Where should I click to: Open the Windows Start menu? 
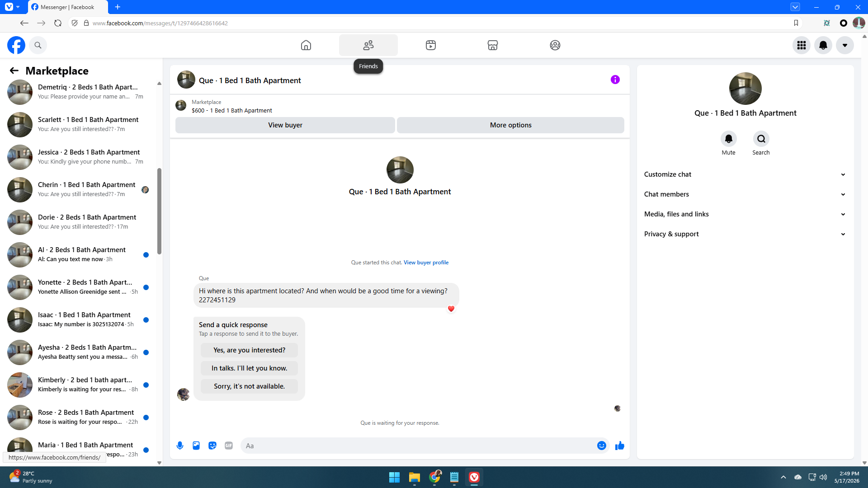(394, 477)
